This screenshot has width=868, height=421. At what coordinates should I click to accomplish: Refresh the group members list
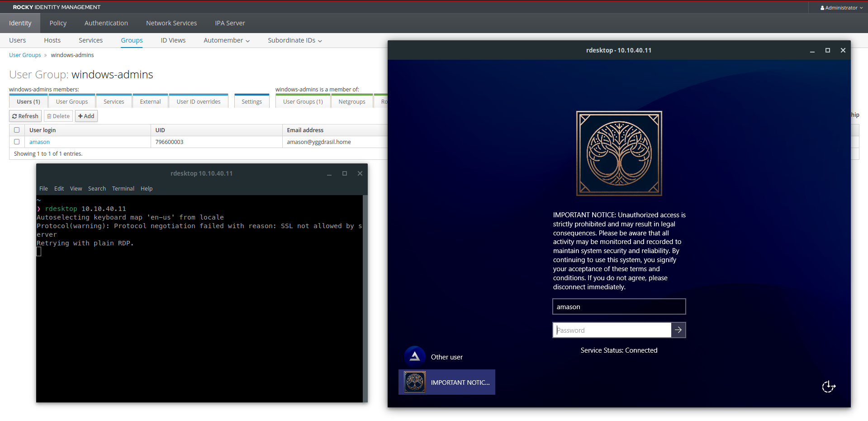[25, 116]
